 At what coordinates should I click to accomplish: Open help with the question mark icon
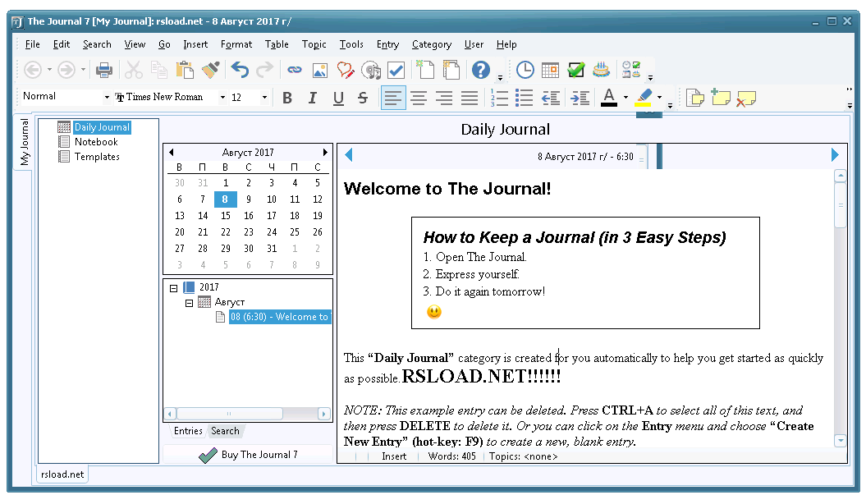click(480, 71)
